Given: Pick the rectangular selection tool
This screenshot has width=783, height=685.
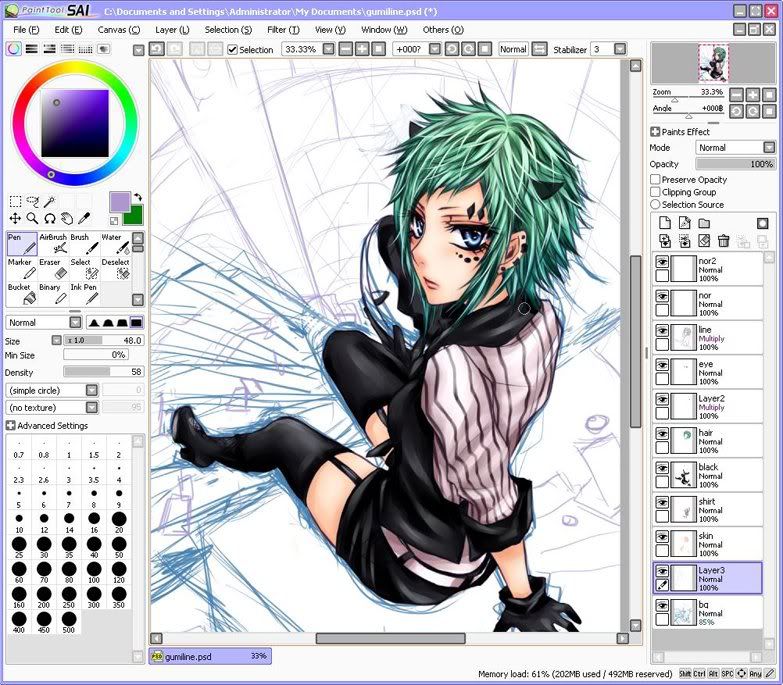Looking at the screenshot, I should (15, 201).
